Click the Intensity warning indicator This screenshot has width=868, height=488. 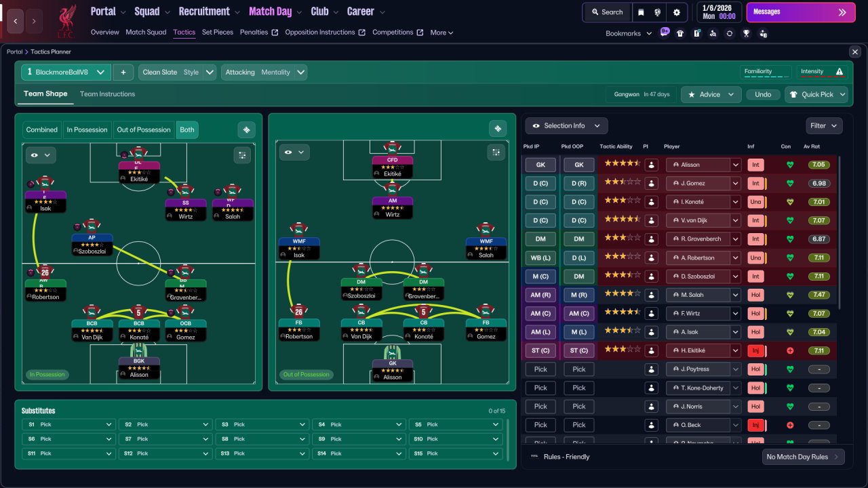click(822, 73)
